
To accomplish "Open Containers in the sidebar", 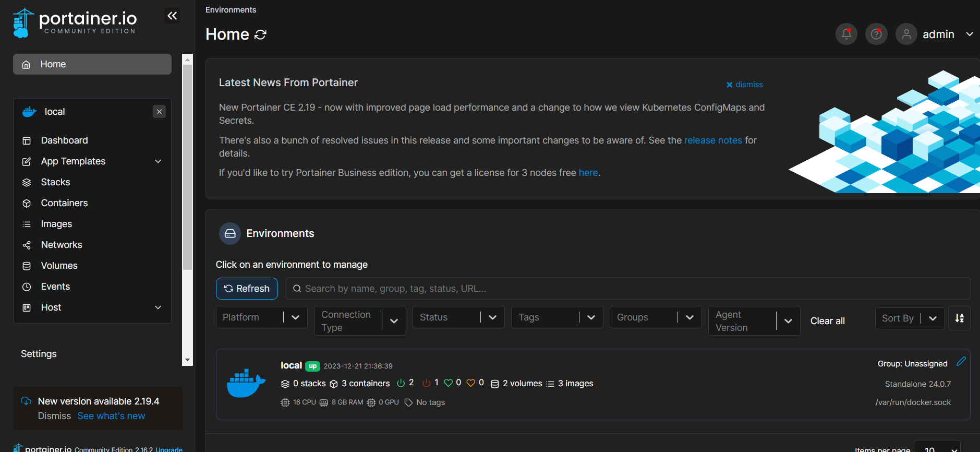I will (x=64, y=203).
